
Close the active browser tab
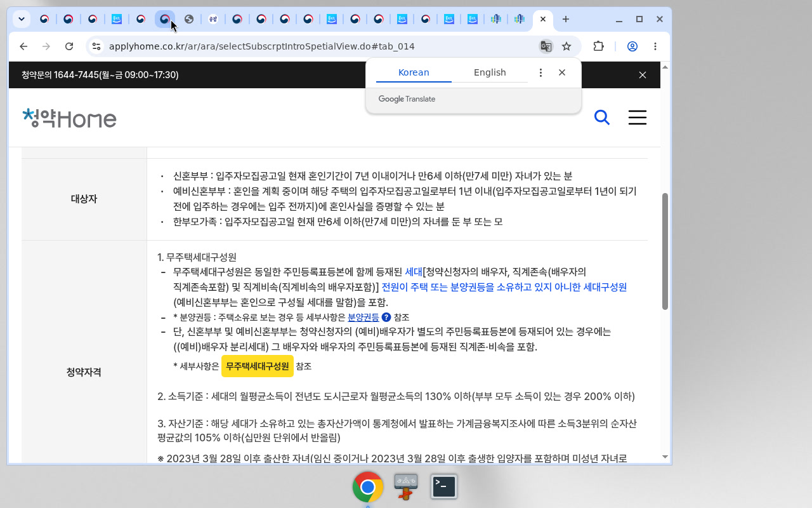tap(543, 19)
